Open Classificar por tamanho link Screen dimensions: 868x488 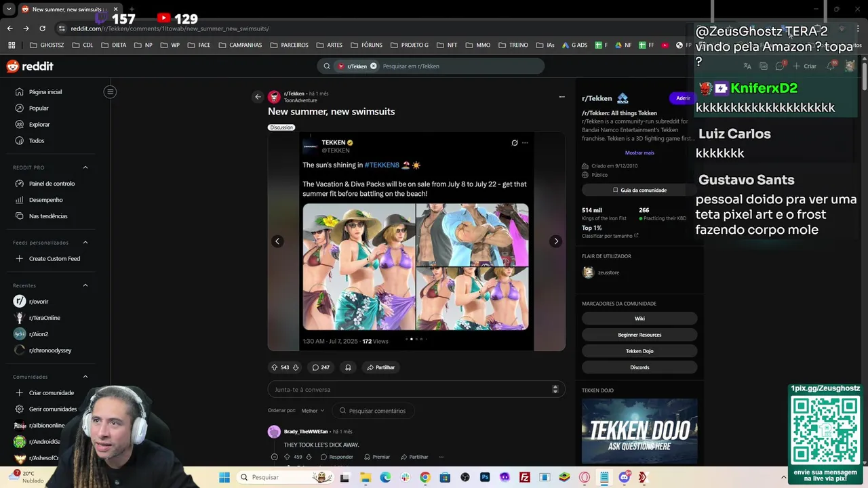coord(610,236)
